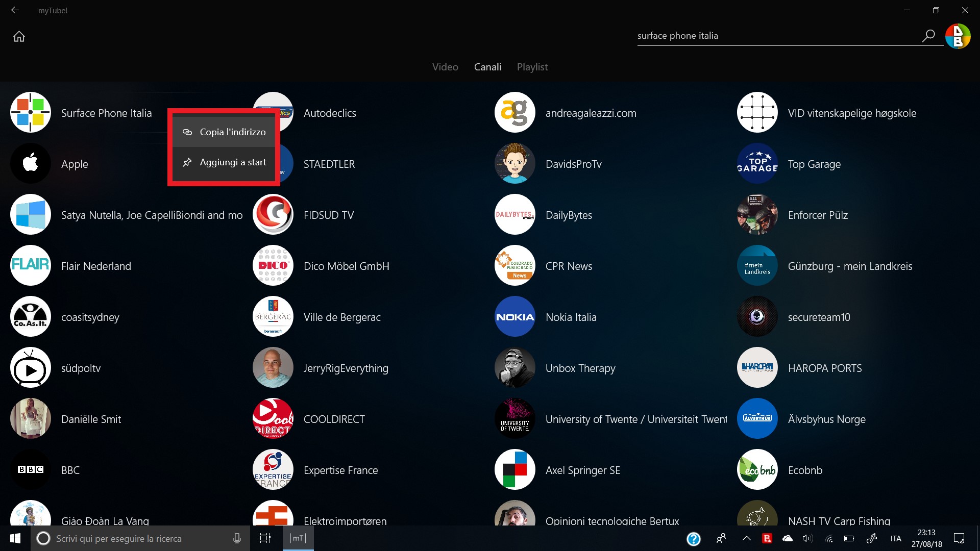The height and width of the screenshot is (551, 980).
Task: Open the action center notifications icon
Action: (x=959, y=538)
